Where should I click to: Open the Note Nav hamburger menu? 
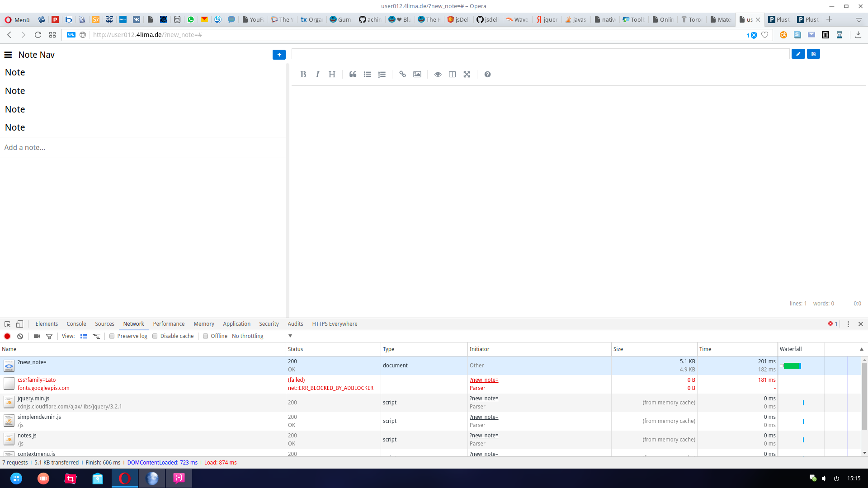[x=8, y=55]
